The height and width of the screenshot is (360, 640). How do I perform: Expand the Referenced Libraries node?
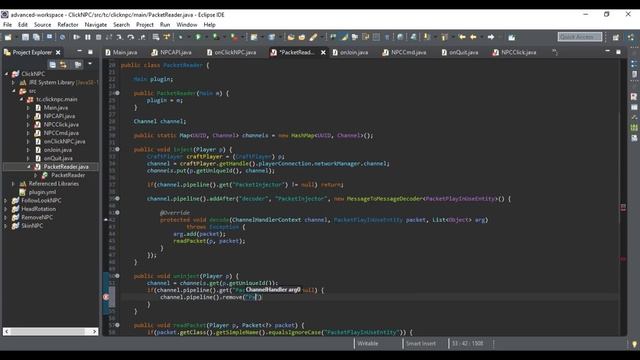point(13,184)
